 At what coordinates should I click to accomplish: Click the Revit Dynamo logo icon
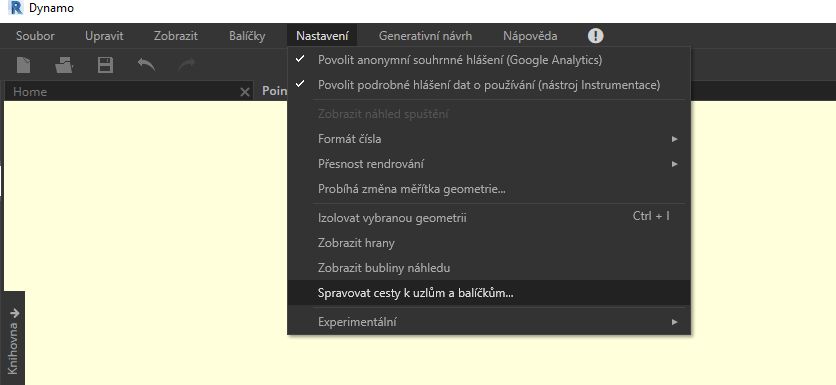[x=16, y=8]
